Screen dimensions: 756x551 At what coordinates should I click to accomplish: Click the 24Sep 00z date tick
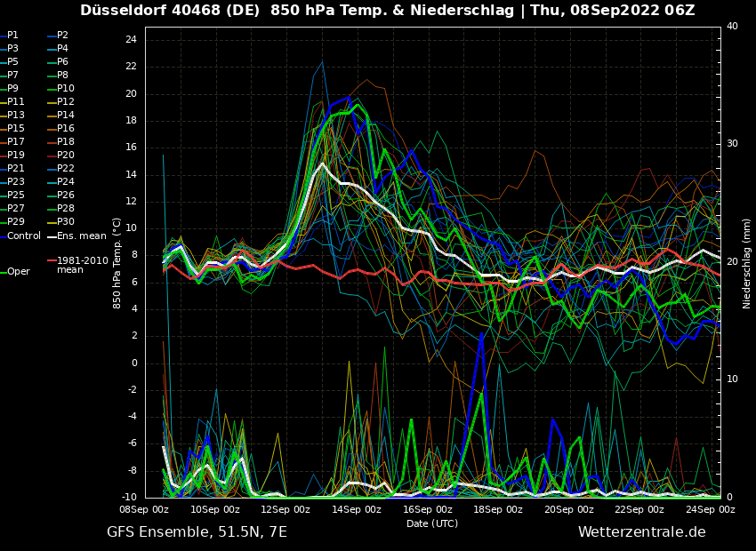click(712, 509)
